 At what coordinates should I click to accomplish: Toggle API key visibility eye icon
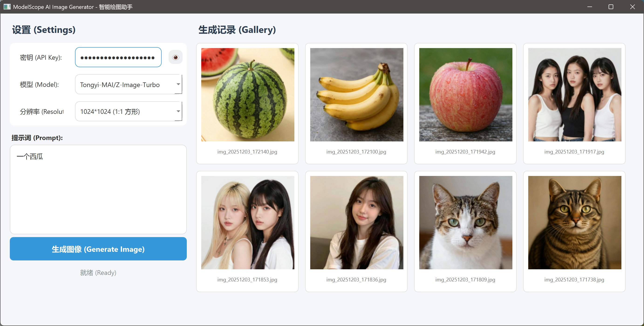tap(176, 57)
